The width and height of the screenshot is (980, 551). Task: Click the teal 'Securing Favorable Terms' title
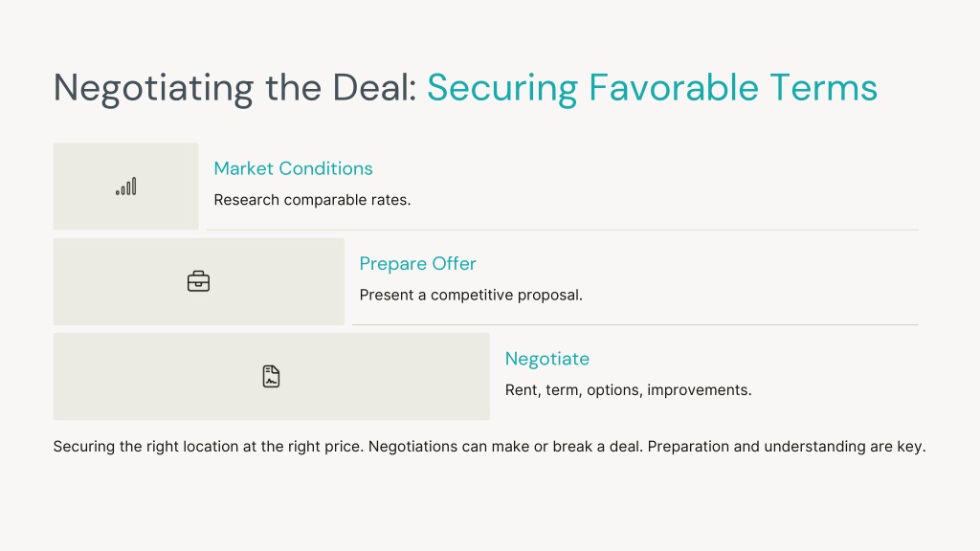[652, 87]
